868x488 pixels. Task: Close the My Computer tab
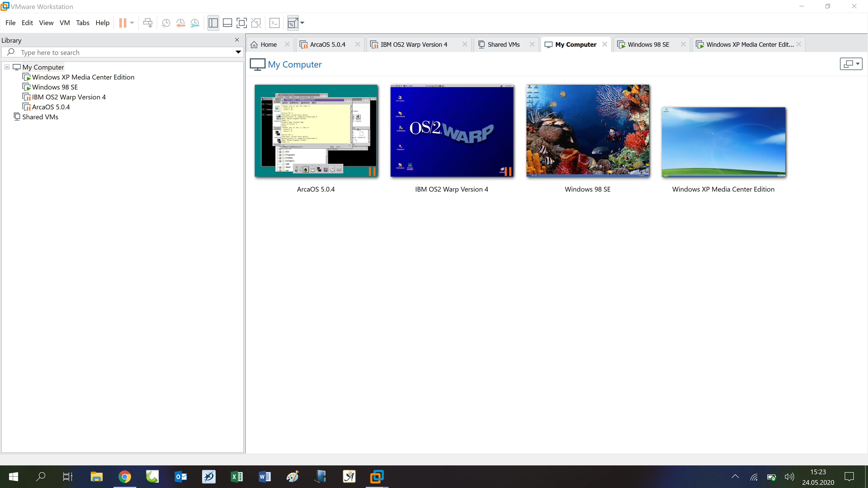click(x=605, y=44)
